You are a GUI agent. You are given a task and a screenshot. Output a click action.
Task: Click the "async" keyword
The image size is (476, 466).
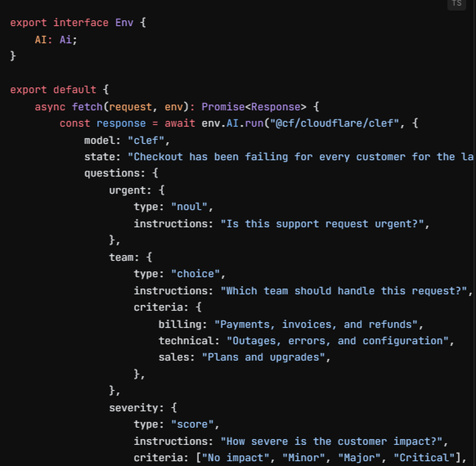pos(50,107)
